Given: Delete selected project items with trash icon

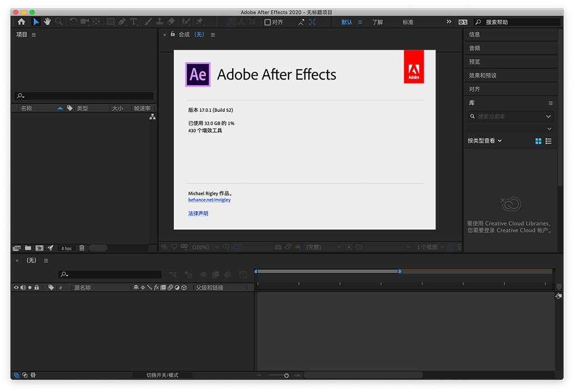Looking at the screenshot, I should pos(82,248).
